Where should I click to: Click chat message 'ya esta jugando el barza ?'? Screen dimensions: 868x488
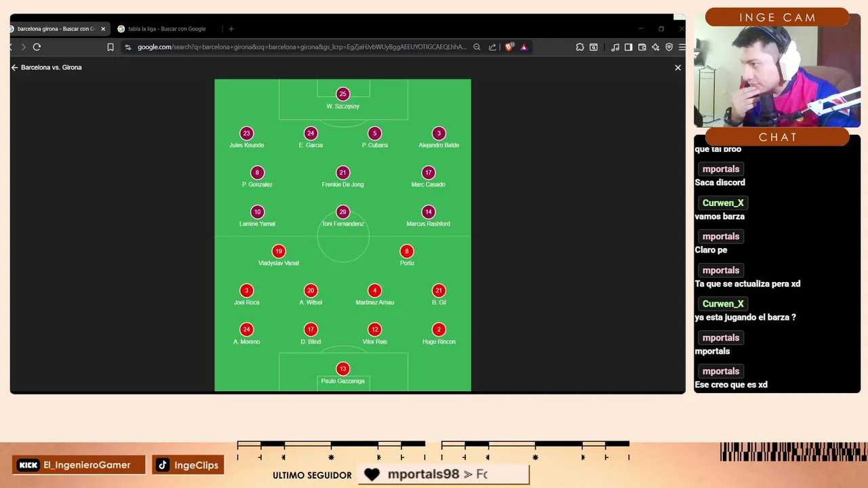pos(745,317)
